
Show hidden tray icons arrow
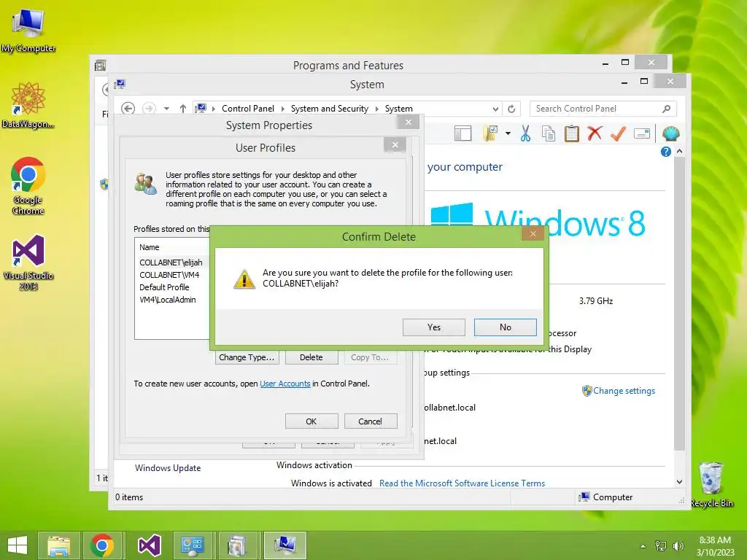643,546
